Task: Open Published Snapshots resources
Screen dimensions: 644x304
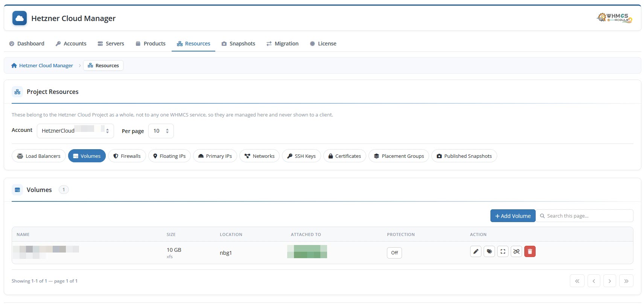Action: (x=464, y=156)
